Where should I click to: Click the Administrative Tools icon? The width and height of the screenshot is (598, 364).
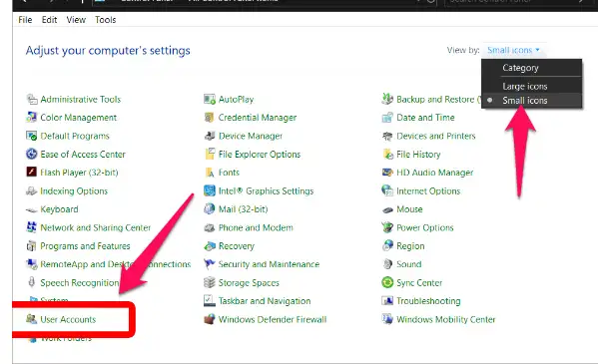coord(32,99)
